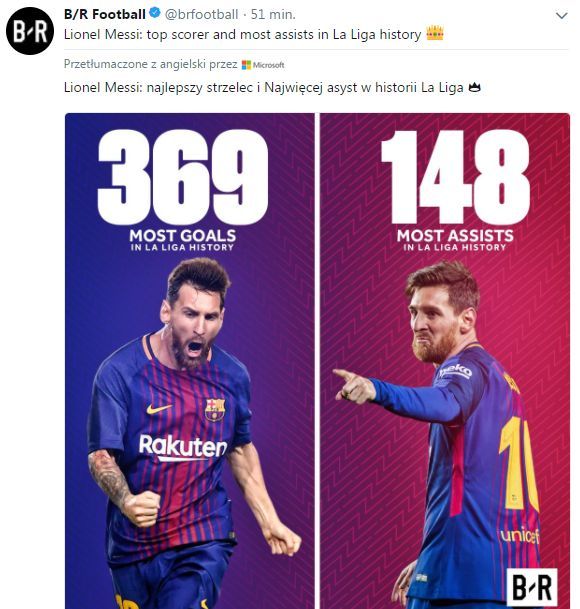
Task: Click the B-R watermark logo in image
Action: click(x=532, y=588)
